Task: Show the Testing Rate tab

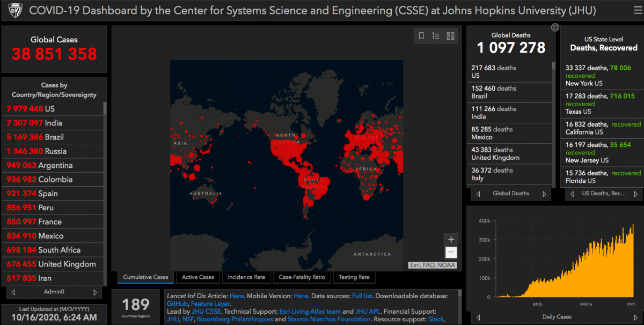Action: click(354, 277)
